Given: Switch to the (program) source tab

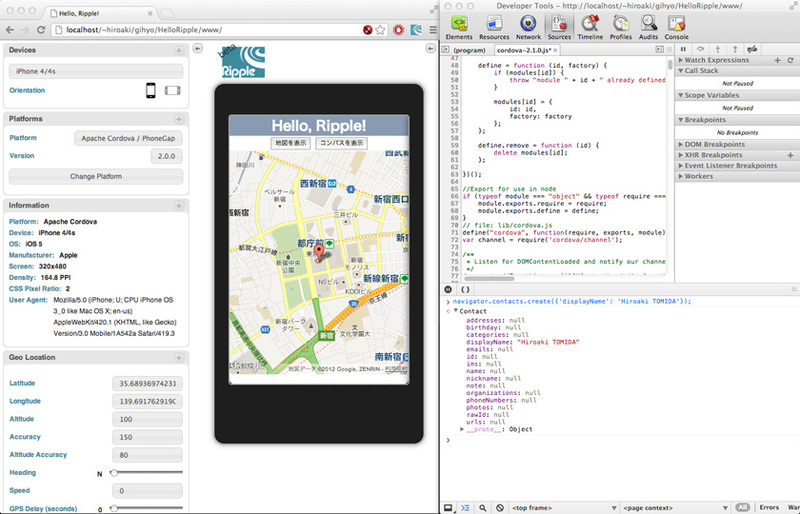Looking at the screenshot, I should pyautogui.click(x=469, y=50).
